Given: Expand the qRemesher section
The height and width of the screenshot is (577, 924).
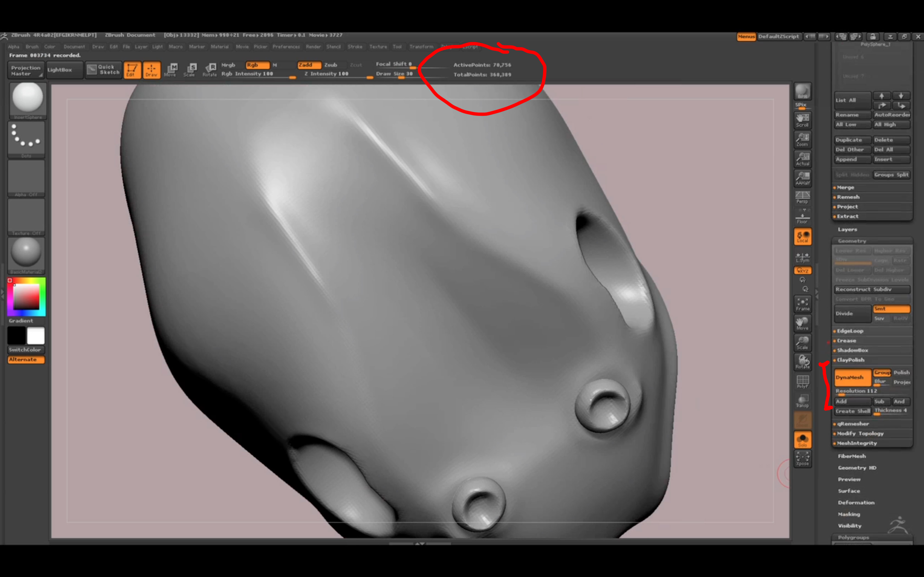Looking at the screenshot, I should [x=853, y=424].
